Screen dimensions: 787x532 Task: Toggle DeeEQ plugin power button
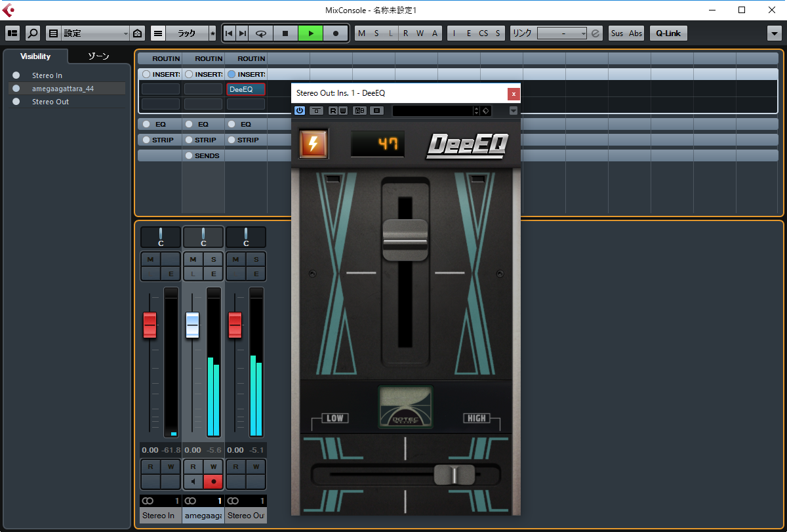click(x=300, y=110)
